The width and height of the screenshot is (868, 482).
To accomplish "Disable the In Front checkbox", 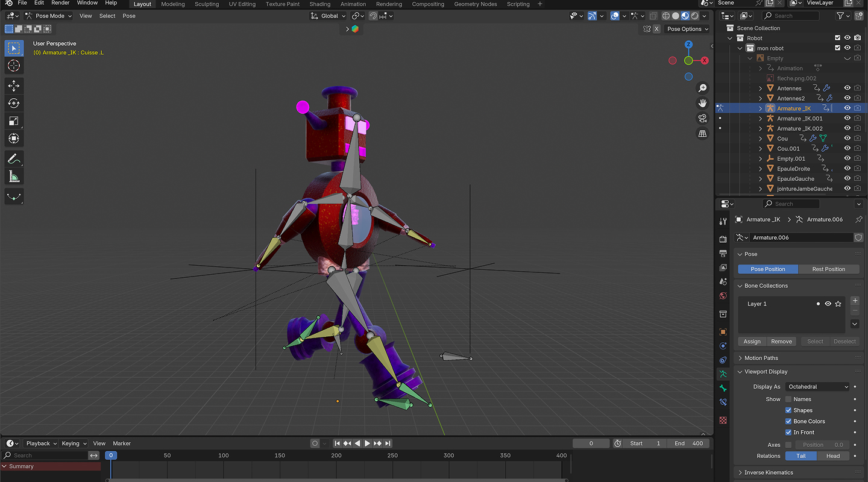I will [x=788, y=433].
